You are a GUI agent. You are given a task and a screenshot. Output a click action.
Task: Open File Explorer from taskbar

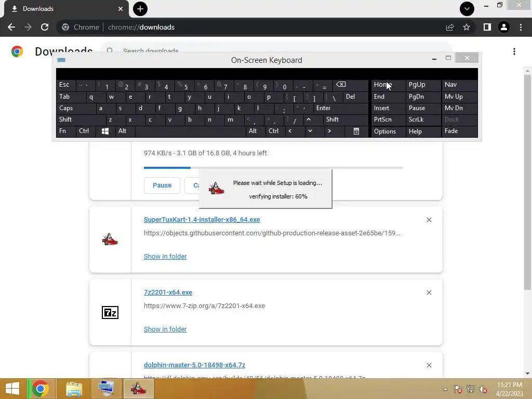click(74, 389)
